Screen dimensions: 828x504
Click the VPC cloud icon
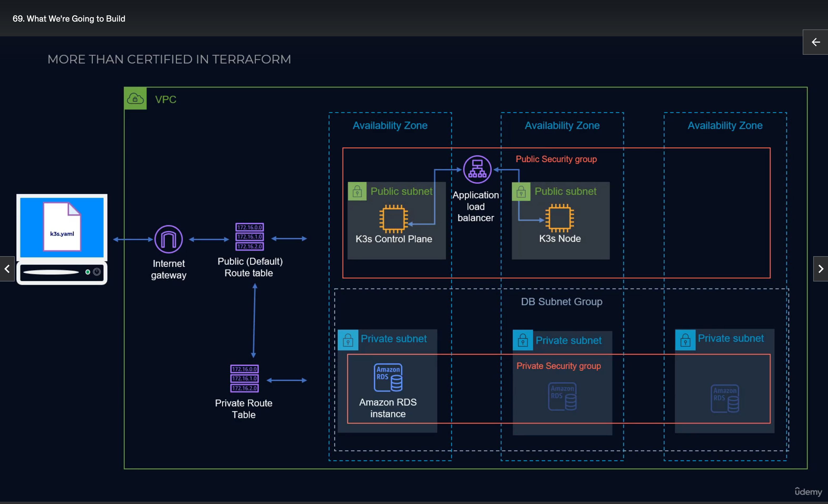pyautogui.click(x=135, y=98)
